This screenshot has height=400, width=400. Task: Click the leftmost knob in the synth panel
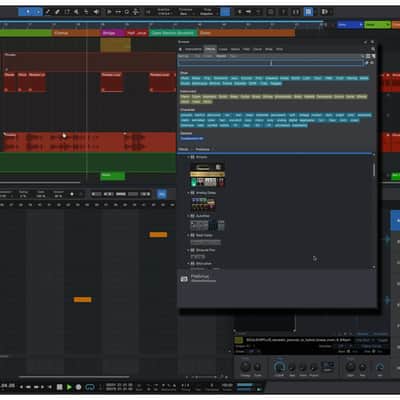(246, 367)
